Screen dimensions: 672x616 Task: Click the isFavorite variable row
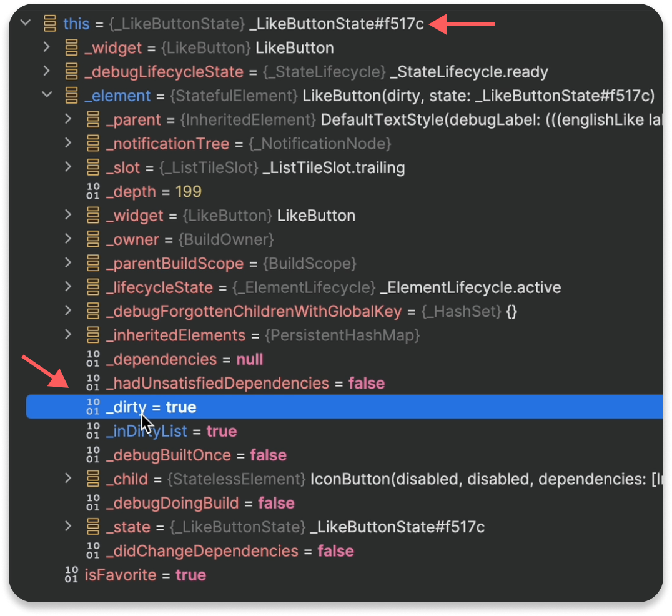pos(120,575)
